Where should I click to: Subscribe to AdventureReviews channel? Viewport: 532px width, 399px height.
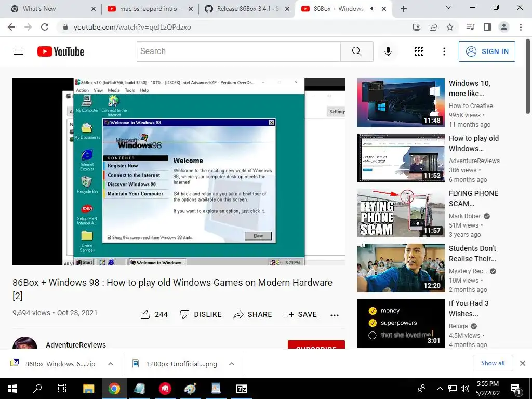pyautogui.click(x=316, y=345)
